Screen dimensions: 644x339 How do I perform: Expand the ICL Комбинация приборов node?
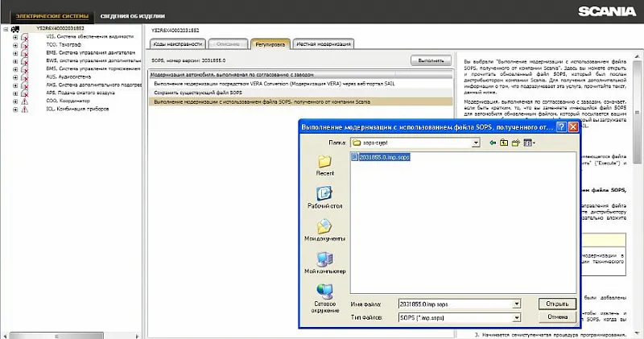(x=15, y=110)
